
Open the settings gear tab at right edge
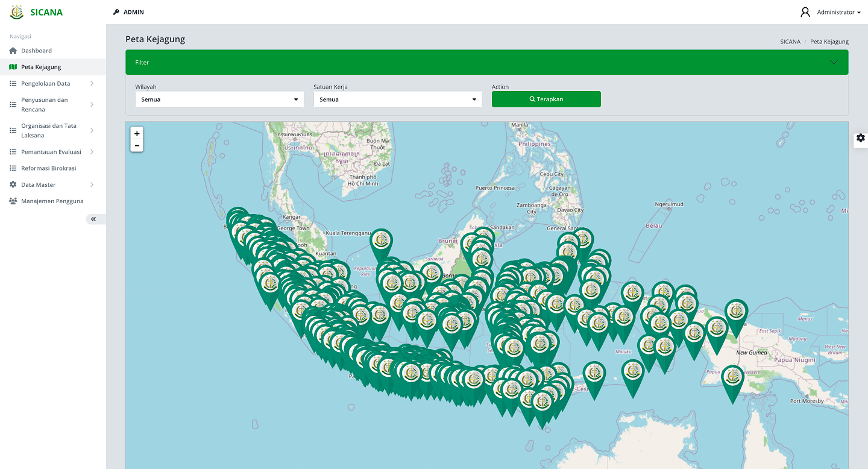[861, 138]
